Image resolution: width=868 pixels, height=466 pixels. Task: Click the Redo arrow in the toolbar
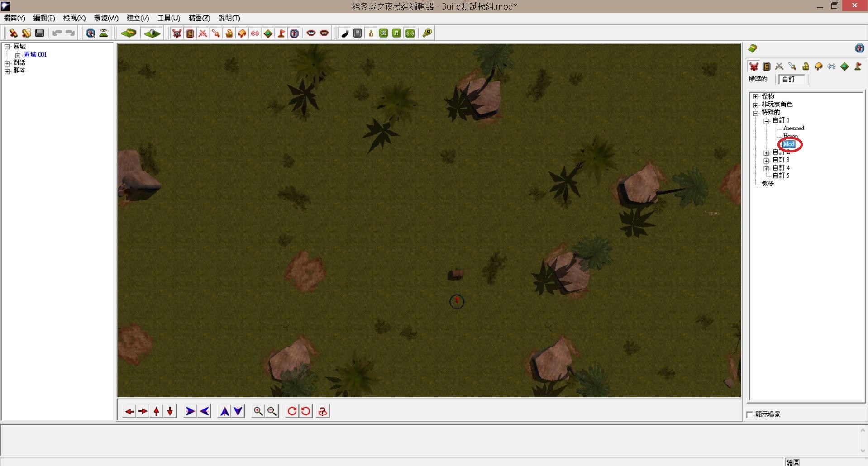70,33
